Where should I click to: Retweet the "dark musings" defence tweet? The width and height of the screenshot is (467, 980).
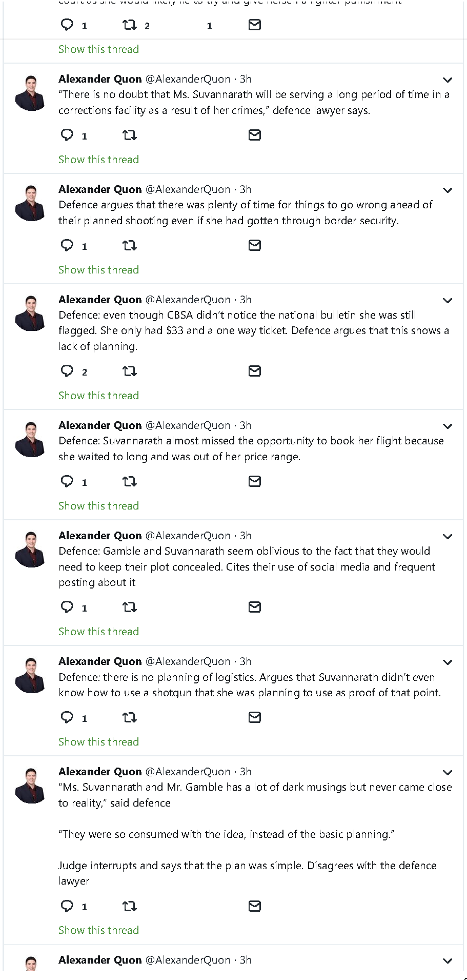130,907
